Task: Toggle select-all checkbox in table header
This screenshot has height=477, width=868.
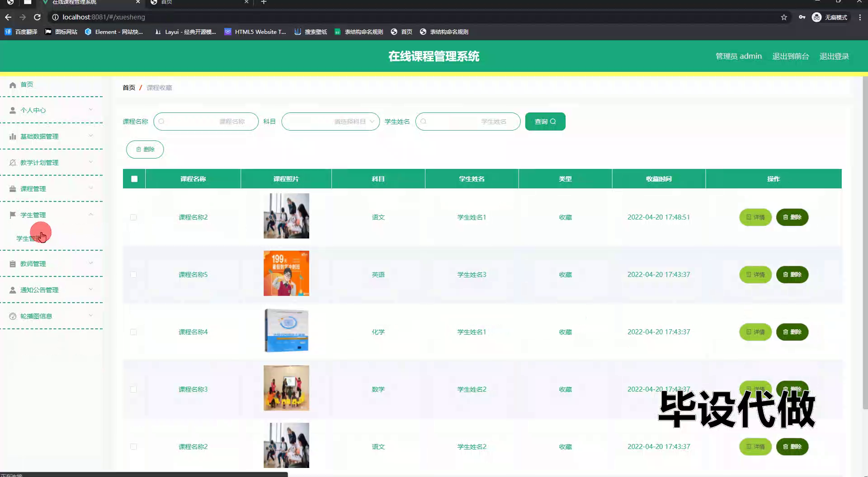Action: (x=134, y=179)
